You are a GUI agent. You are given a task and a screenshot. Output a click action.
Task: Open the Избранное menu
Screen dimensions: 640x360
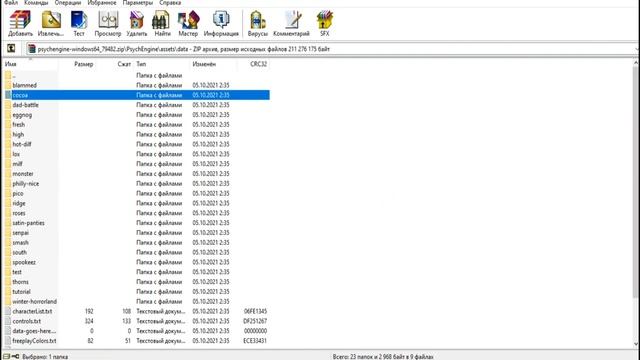pos(102,2)
